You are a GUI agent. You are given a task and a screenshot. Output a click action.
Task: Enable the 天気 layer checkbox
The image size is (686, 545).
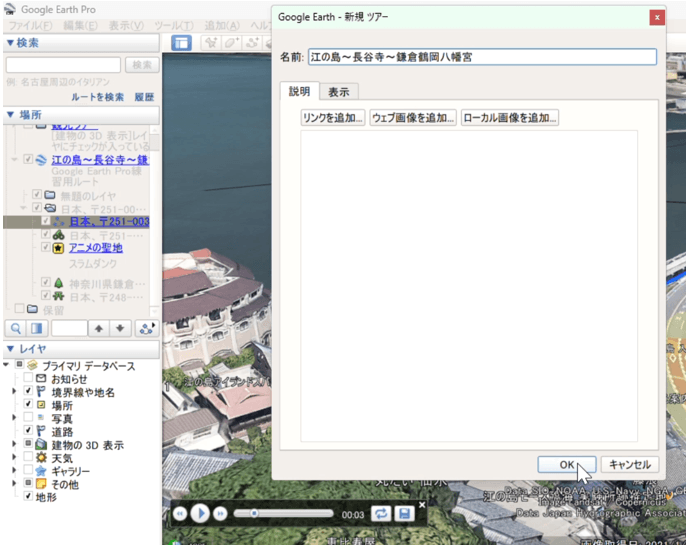click(29, 458)
